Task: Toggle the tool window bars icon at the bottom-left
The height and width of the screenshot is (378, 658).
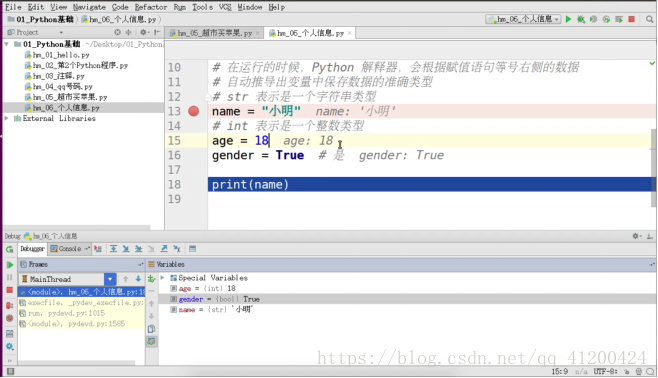Action: click(10, 371)
